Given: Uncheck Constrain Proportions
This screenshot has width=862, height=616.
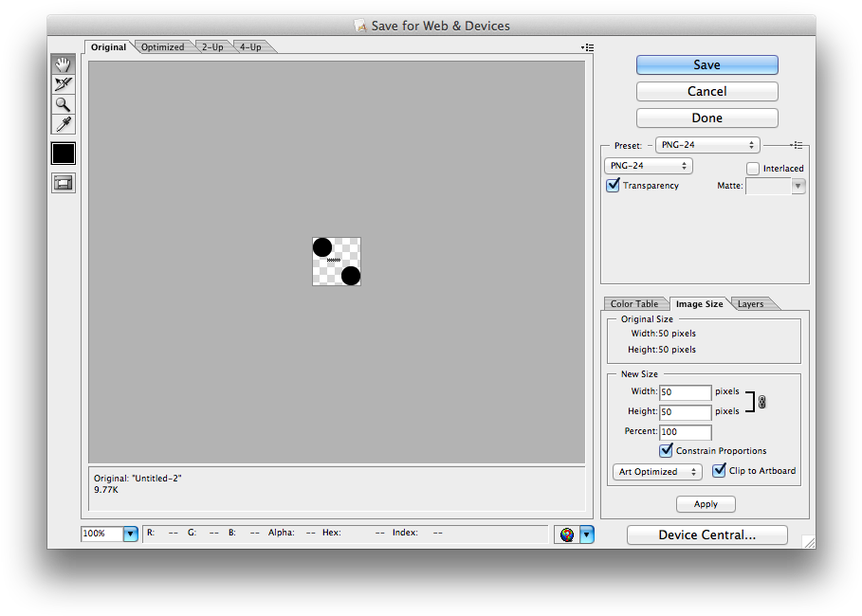Looking at the screenshot, I should 665,450.
